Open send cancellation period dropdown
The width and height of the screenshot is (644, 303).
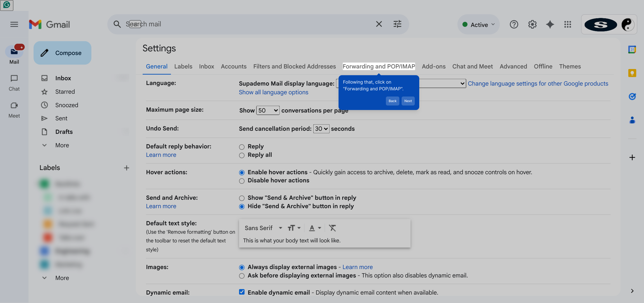pos(321,129)
